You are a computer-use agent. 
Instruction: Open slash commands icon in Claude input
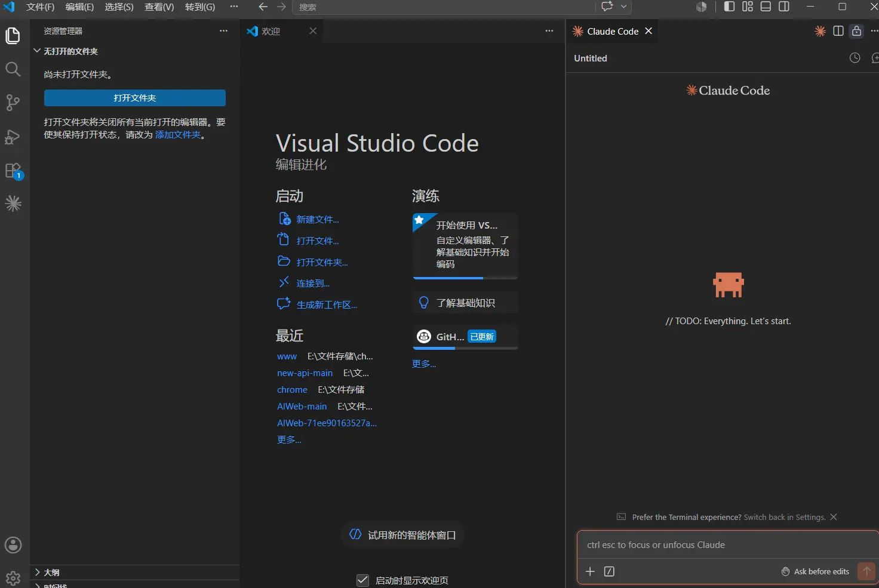coord(609,571)
